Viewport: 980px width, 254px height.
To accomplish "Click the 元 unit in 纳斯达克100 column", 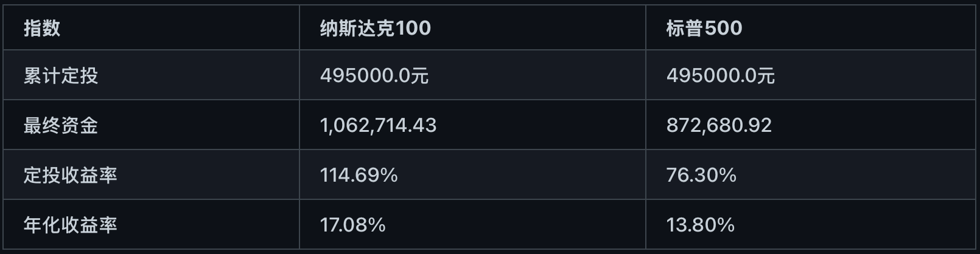I will [420, 76].
